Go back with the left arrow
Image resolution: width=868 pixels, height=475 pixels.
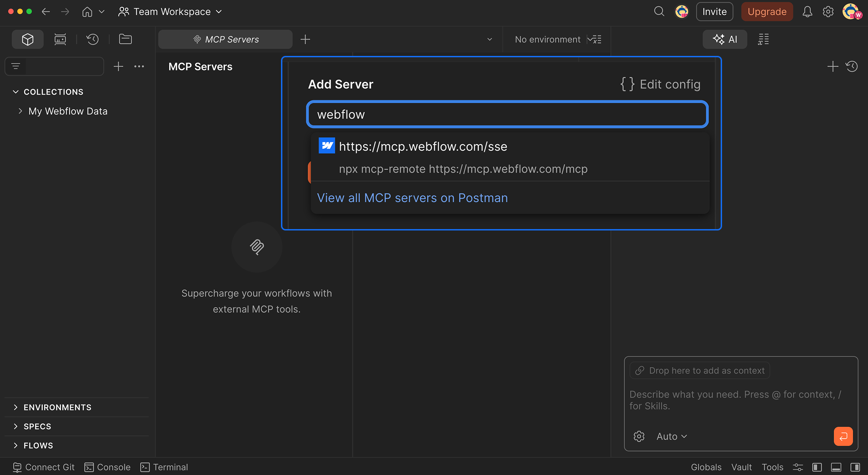click(x=45, y=12)
